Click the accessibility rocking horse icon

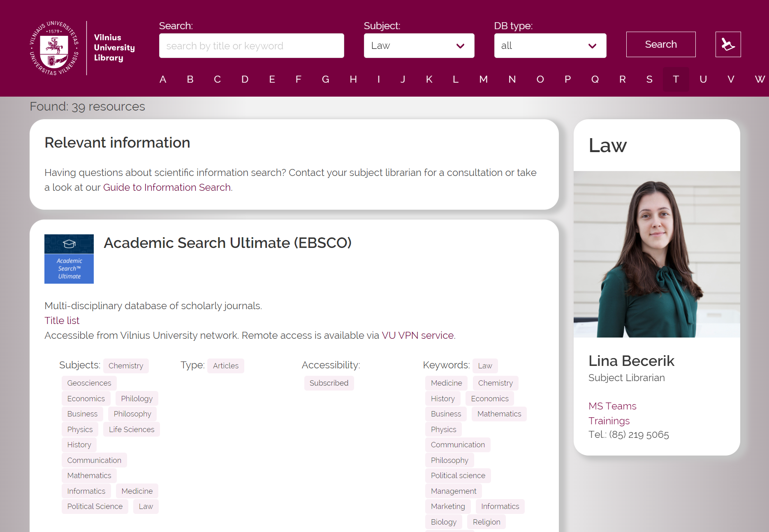(727, 44)
